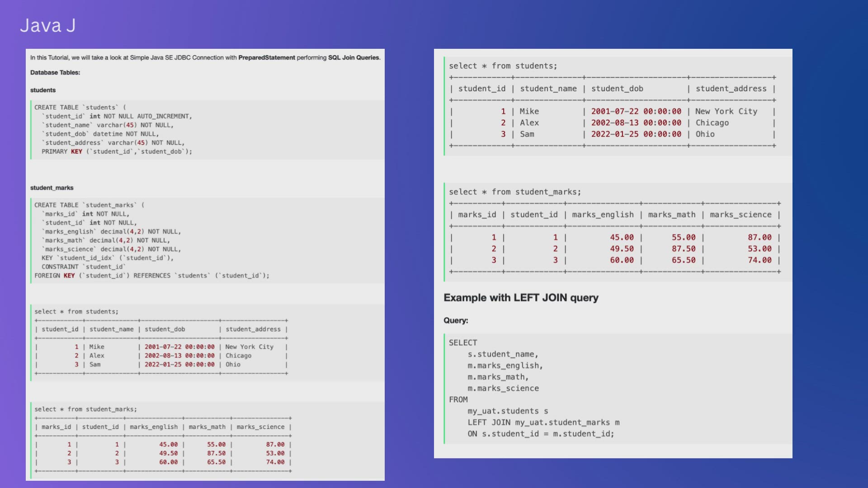Select the "`marks_id` int NOT NULL" line
The height and width of the screenshot is (488, 868).
86,214
